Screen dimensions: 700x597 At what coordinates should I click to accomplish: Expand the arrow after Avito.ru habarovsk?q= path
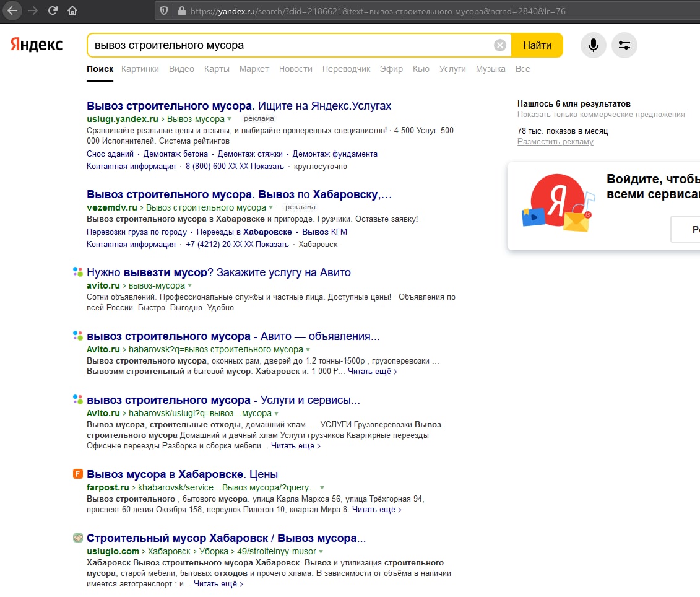pos(308,349)
